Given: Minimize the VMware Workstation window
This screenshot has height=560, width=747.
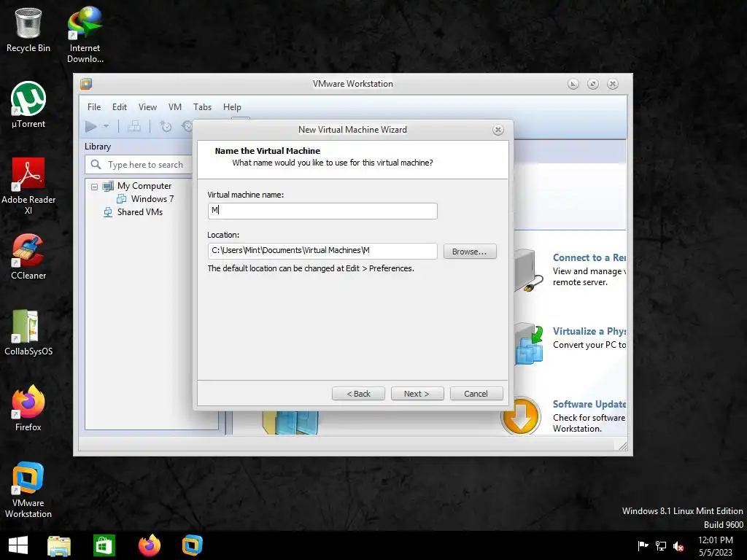Looking at the screenshot, I should 573,85.
